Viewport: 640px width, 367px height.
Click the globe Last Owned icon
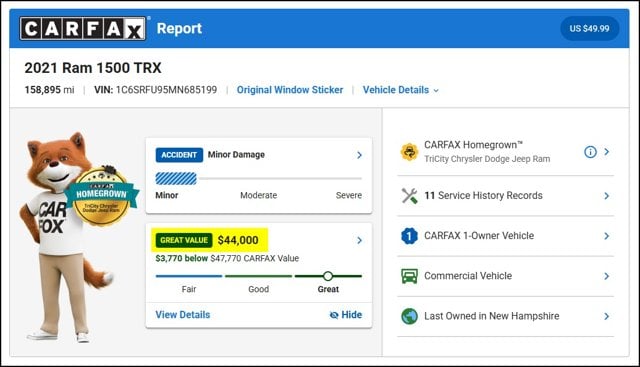pos(409,316)
